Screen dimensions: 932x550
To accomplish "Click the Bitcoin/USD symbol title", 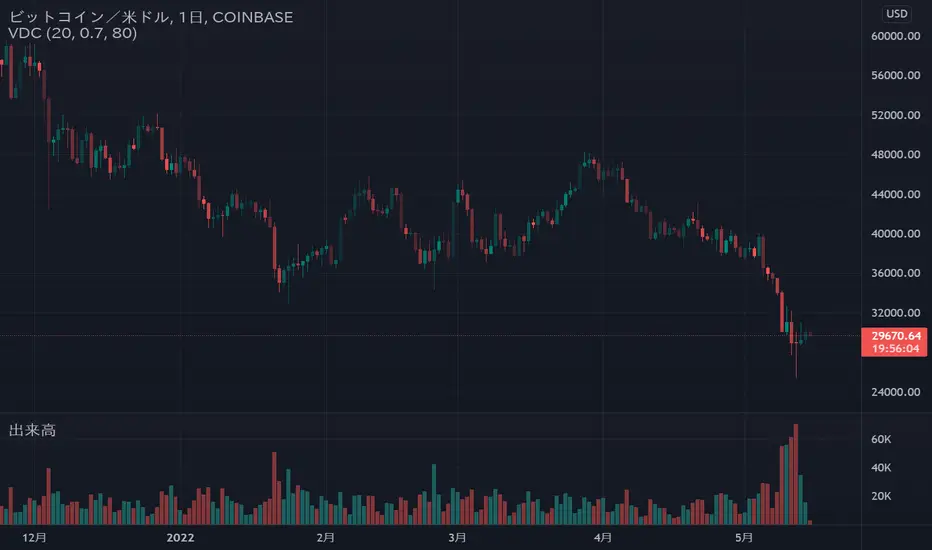I will (x=151, y=16).
